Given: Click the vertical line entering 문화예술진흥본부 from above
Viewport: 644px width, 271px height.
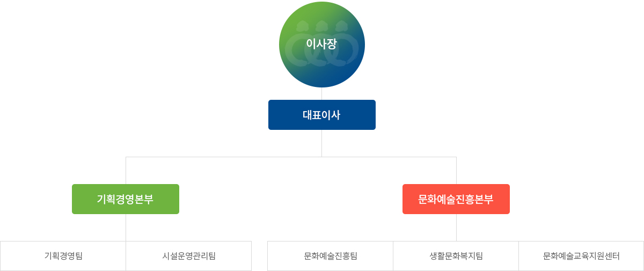Looking at the screenshot, I should click(x=456, y=171).
